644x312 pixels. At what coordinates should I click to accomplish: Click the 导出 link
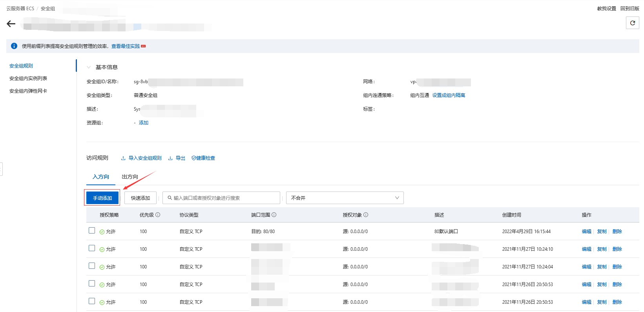(181, 158)
